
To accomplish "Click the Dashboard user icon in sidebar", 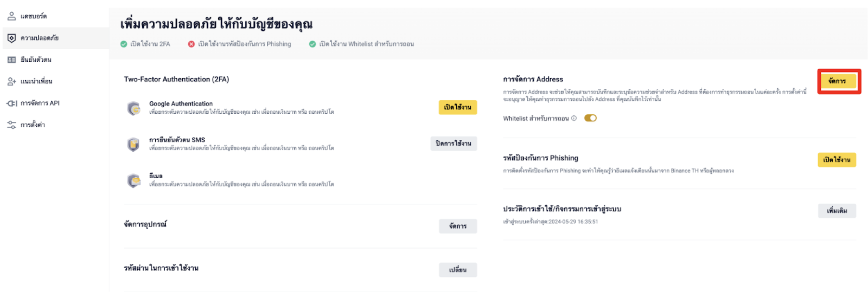I will (11, 16).
